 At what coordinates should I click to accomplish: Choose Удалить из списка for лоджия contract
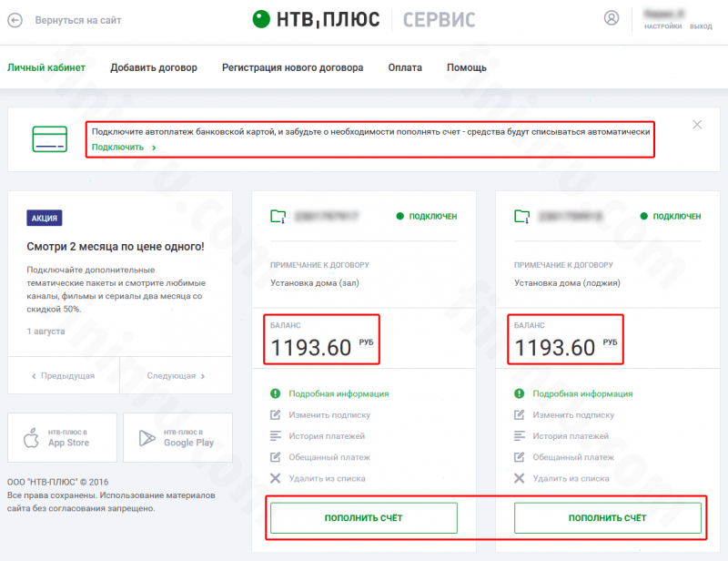coord(571,478)
